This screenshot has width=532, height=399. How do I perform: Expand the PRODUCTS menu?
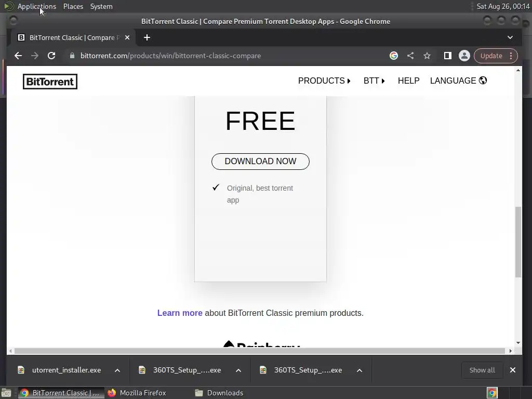[x=324, y=81]
